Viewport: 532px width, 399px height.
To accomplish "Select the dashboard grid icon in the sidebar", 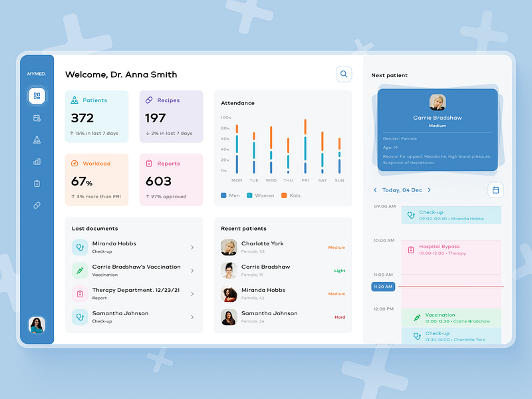I will click(37, 96).
